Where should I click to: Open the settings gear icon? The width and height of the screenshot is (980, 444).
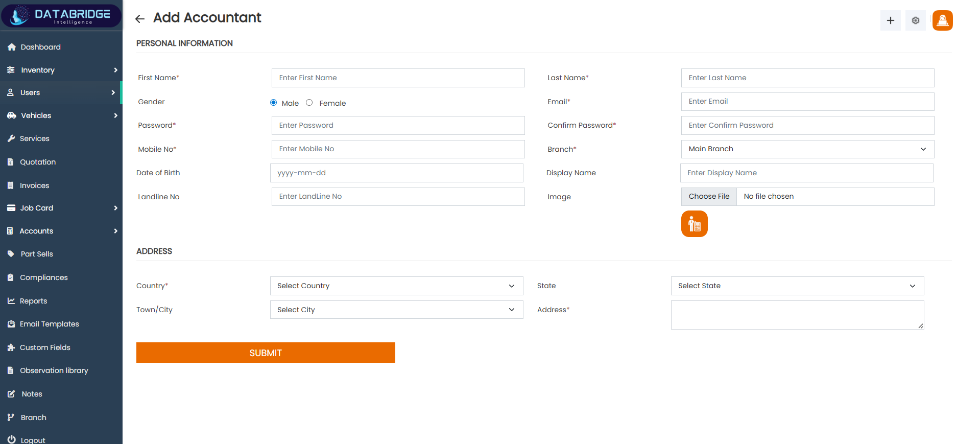[915, 20]
